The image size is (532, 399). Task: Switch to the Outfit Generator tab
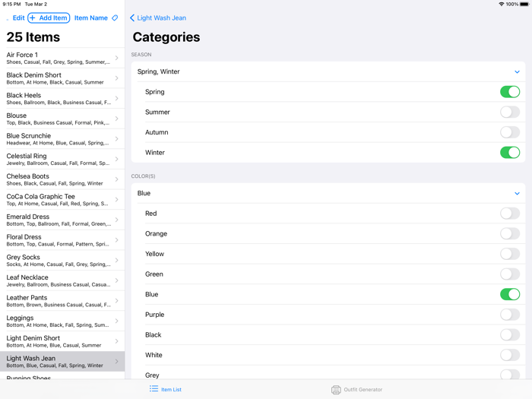pyautogui.click(x=356, y=389)
